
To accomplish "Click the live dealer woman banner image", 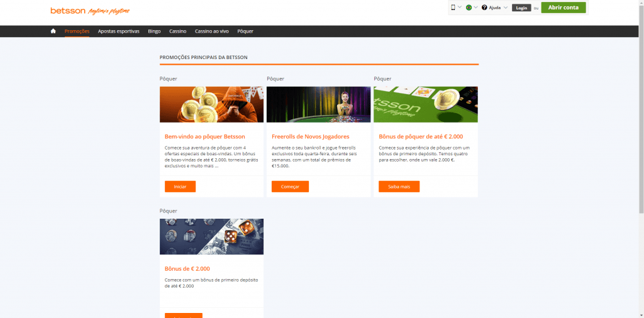I will click(x=318, y=104).
